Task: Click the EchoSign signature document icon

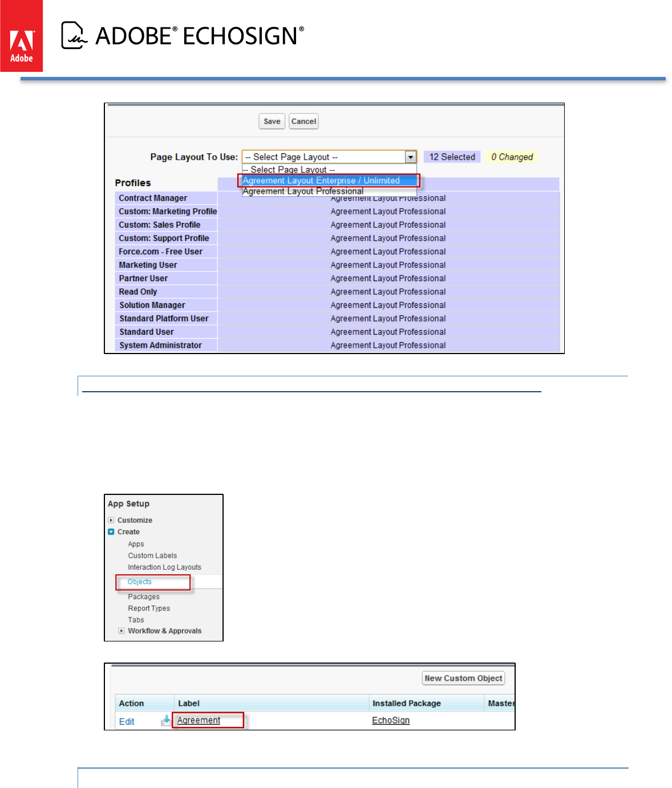Action: pyautogui.click(x=74, y=35)
